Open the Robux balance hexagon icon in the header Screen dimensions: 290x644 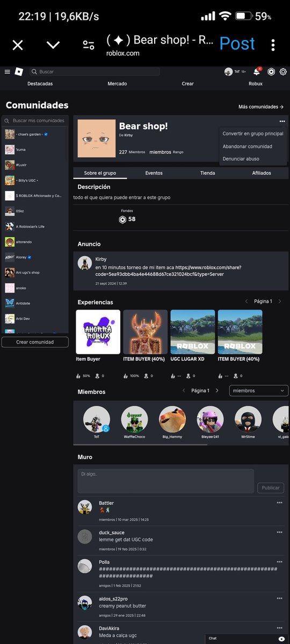tap(271, 71)
